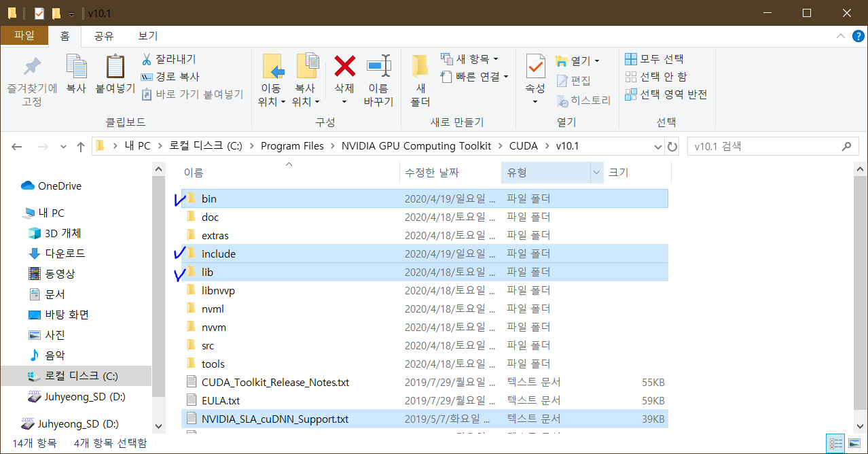
Task: Select the 'tools' folder
Action: 424,364
